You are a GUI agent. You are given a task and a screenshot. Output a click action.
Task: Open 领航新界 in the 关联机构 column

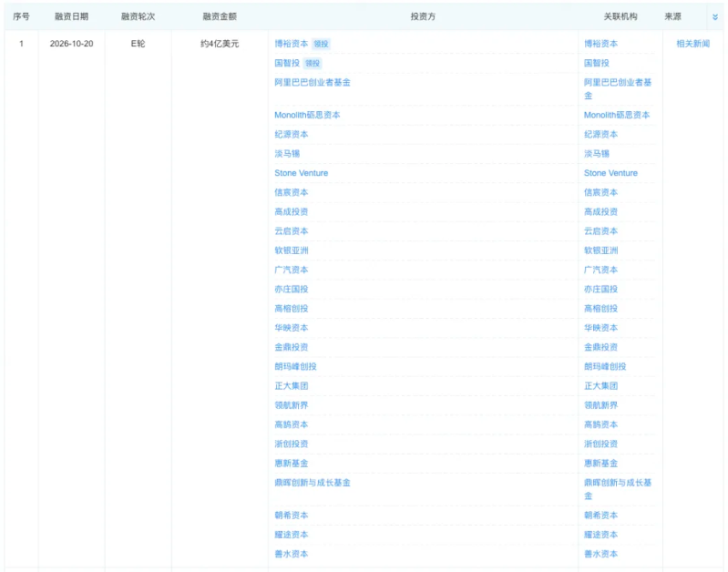(600, 405)
